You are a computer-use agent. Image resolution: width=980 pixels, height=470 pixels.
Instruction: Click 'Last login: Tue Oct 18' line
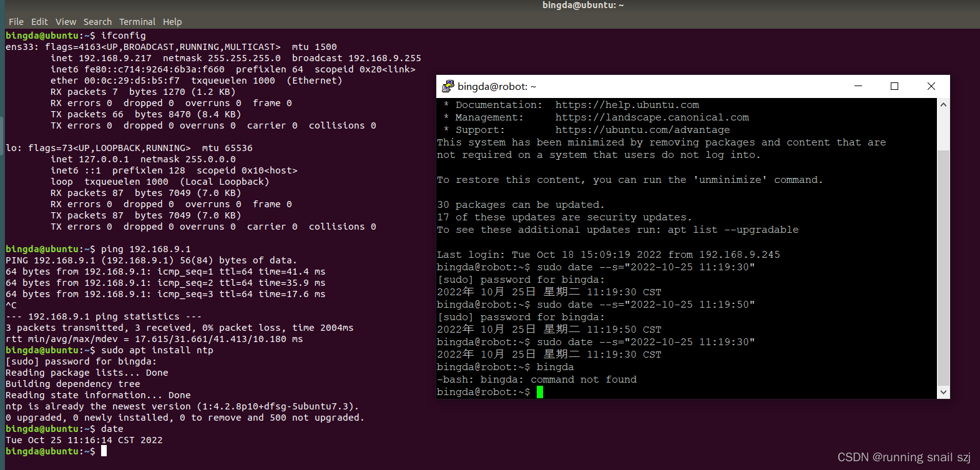[609, 255]
